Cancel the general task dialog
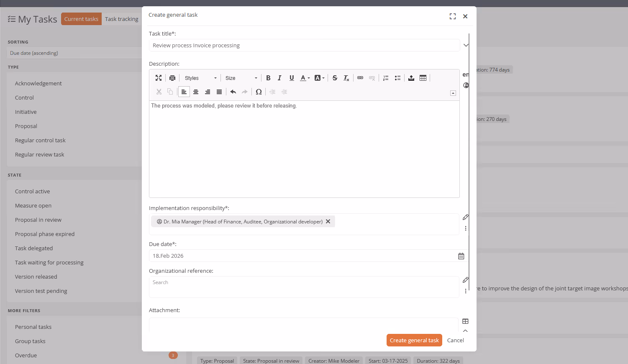 coord(456,340)
